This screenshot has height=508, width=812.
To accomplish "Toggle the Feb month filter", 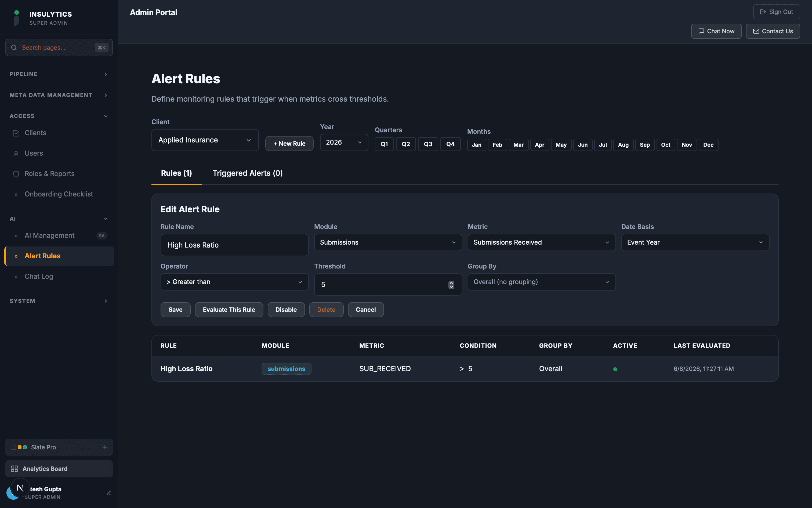I will pos(497,145).
